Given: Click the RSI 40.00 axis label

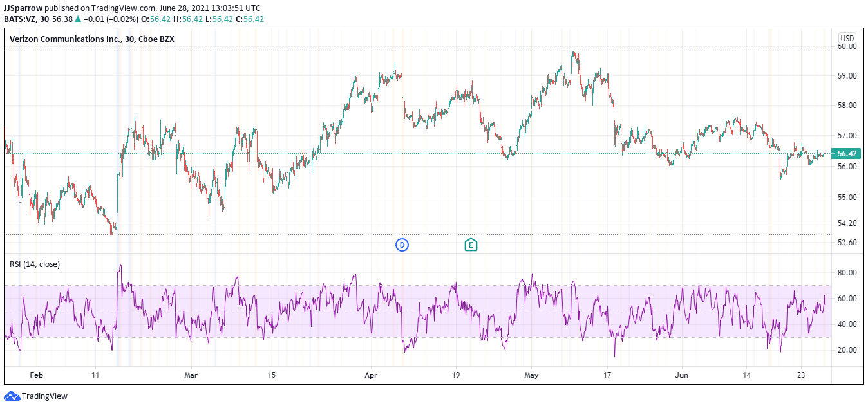Looking at the screenshot, I should (847, 324).
